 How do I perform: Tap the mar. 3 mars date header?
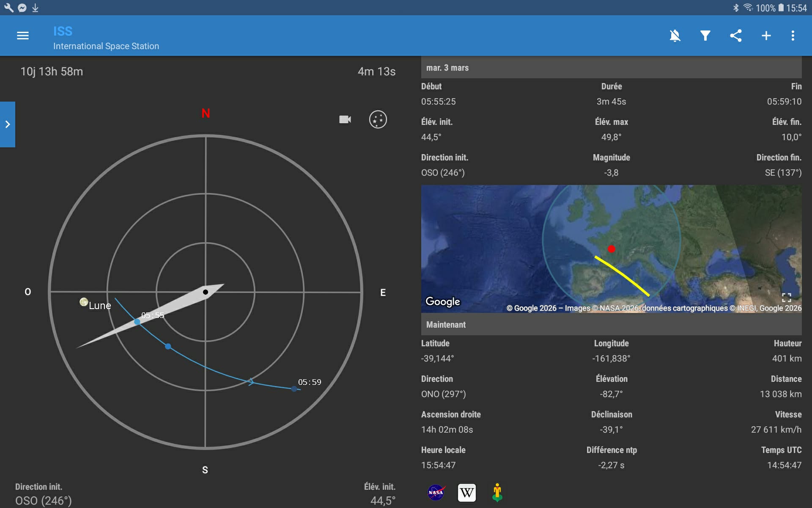tap(447, 68)
